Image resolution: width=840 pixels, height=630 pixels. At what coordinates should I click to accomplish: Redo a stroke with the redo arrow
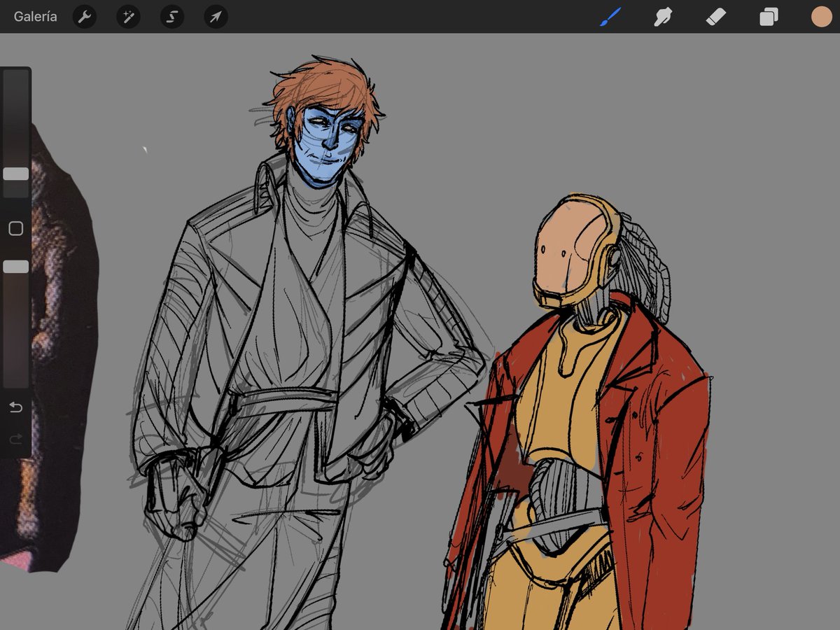15,440
